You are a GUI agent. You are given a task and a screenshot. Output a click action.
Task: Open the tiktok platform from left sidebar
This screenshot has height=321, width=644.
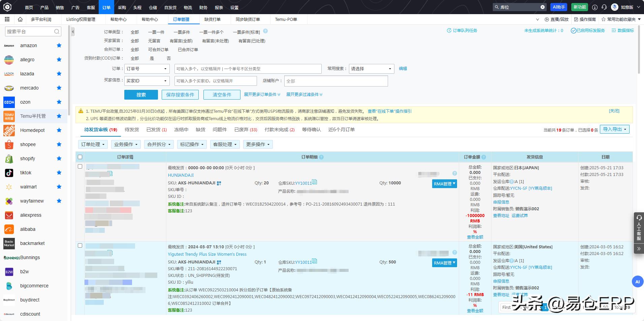pos(9,173)
